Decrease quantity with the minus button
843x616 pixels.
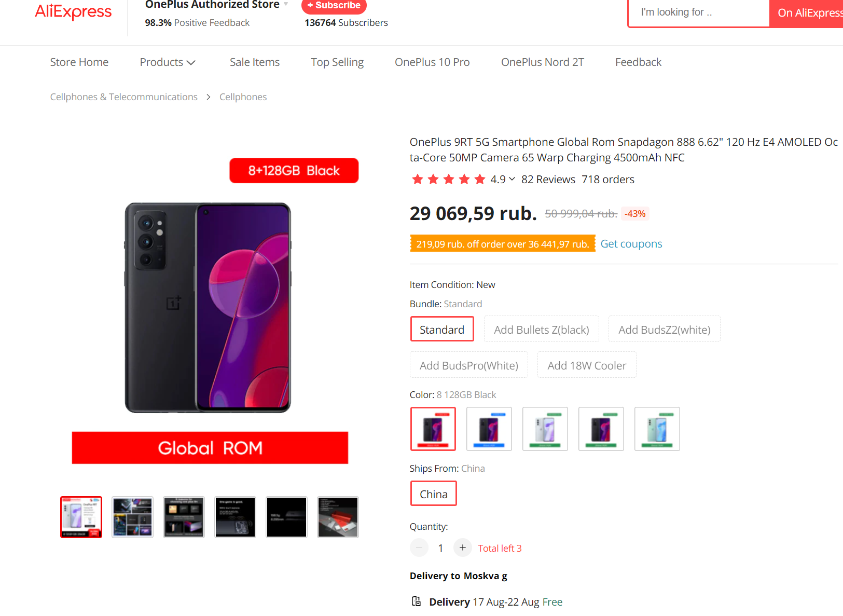pyautogui.click(x=419, y=547)
